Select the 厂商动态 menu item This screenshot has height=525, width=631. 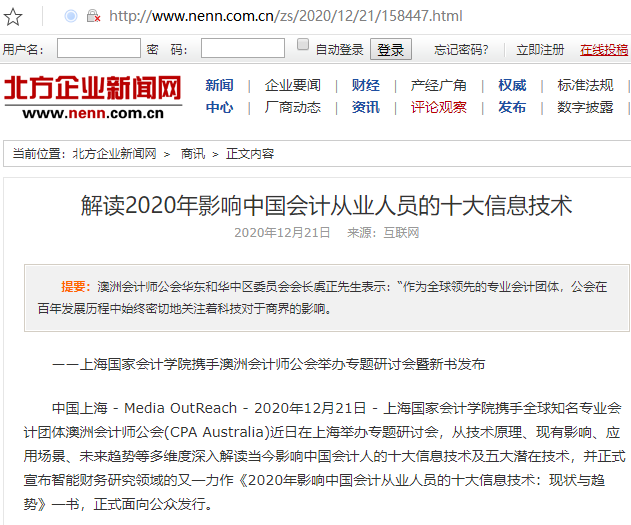coord(293,108)
